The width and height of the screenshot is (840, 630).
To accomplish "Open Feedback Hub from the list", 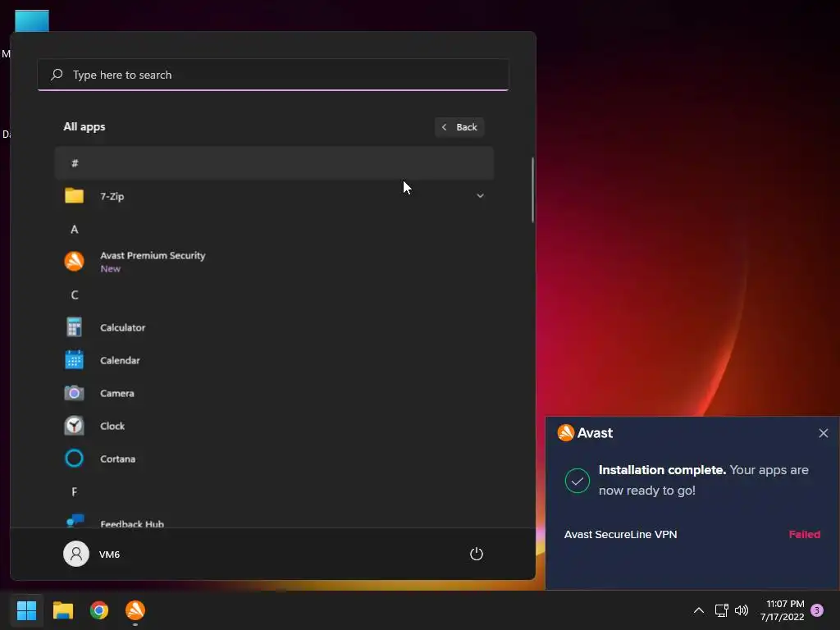I will (x=274, y=518).
